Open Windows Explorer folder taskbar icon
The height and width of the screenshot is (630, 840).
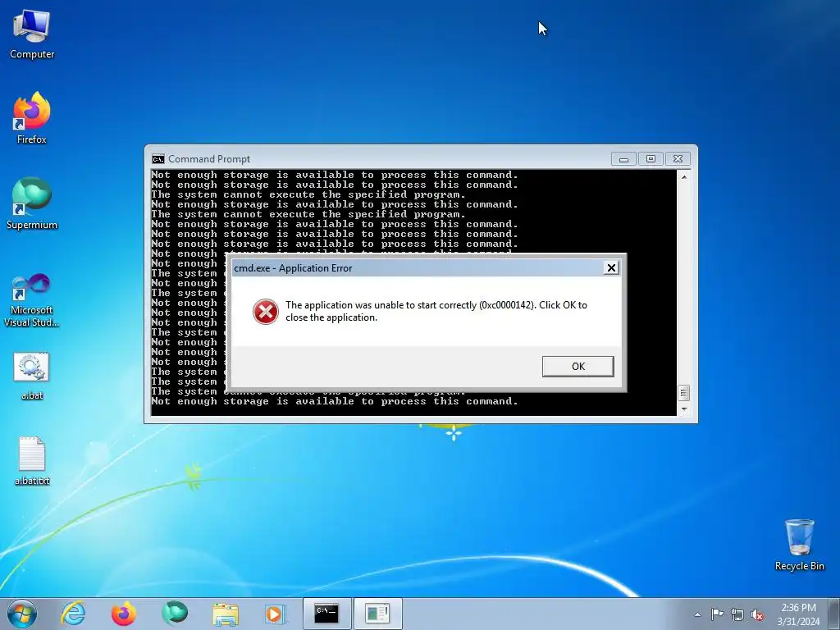click(x=226, y=614)
